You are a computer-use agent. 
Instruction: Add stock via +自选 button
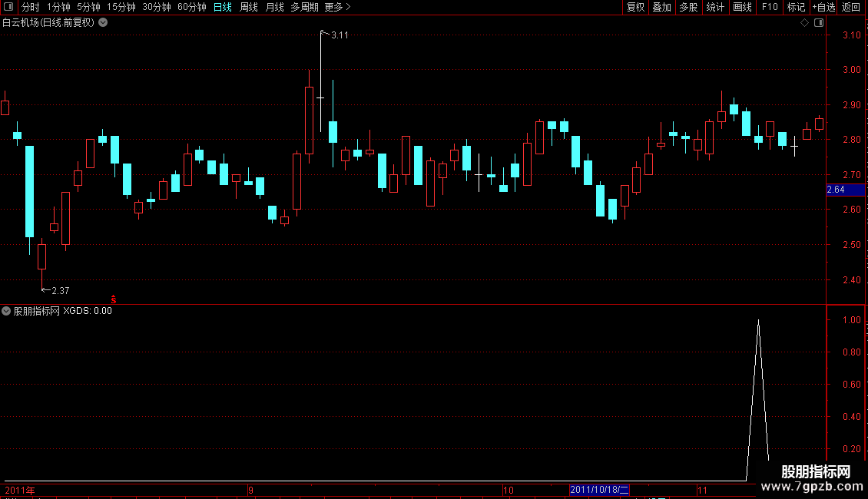pyautogui.click(x=823, y=7)
